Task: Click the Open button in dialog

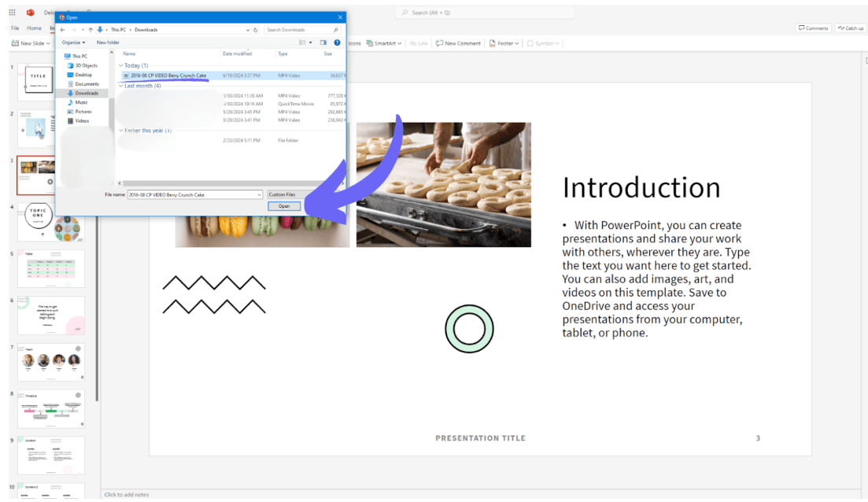Action: coord(284,206)
